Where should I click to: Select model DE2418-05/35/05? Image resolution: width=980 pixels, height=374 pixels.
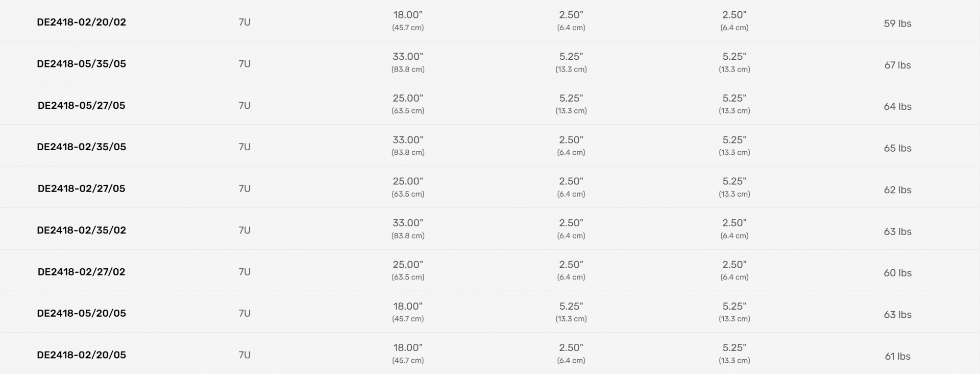81,64
